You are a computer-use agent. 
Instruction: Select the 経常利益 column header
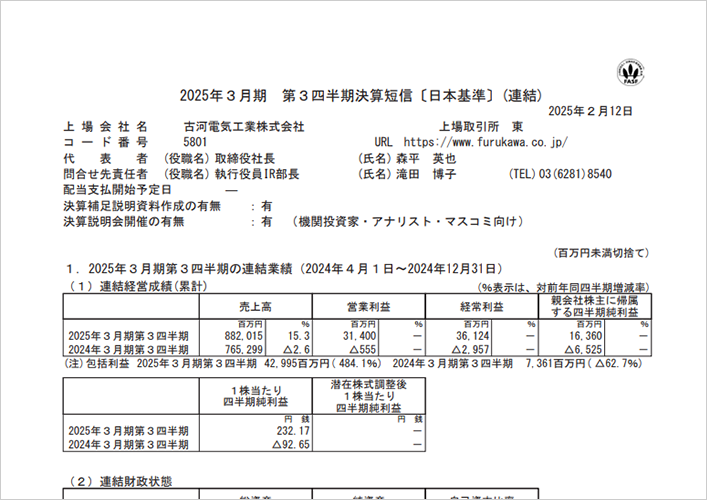[x=482, y=307]
